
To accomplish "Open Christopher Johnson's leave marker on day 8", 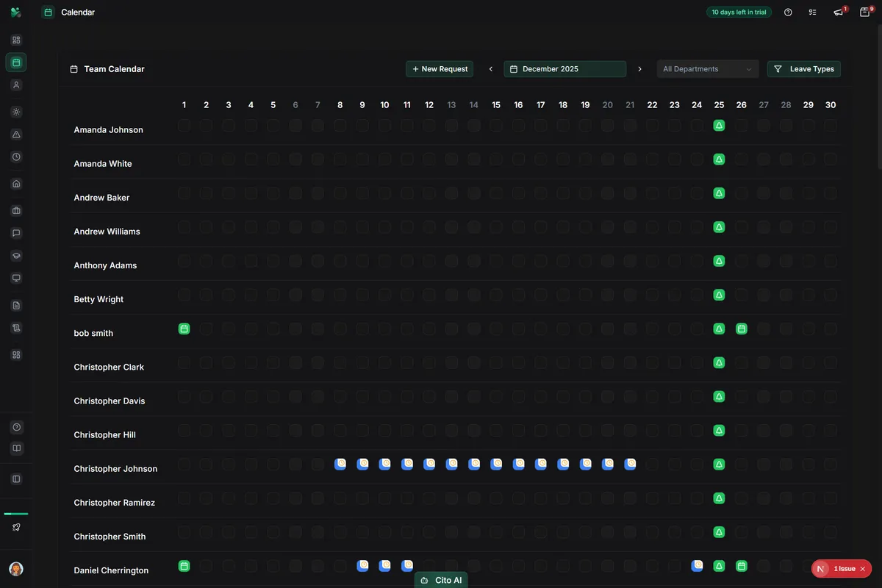I will tap(340, 464).
